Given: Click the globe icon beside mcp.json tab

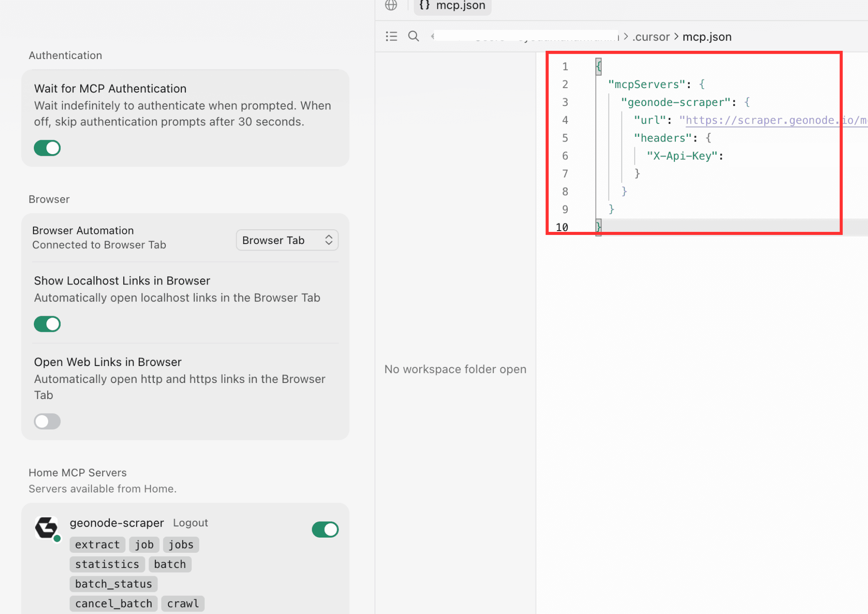Looking at the screenshot, I should (391, 5).
